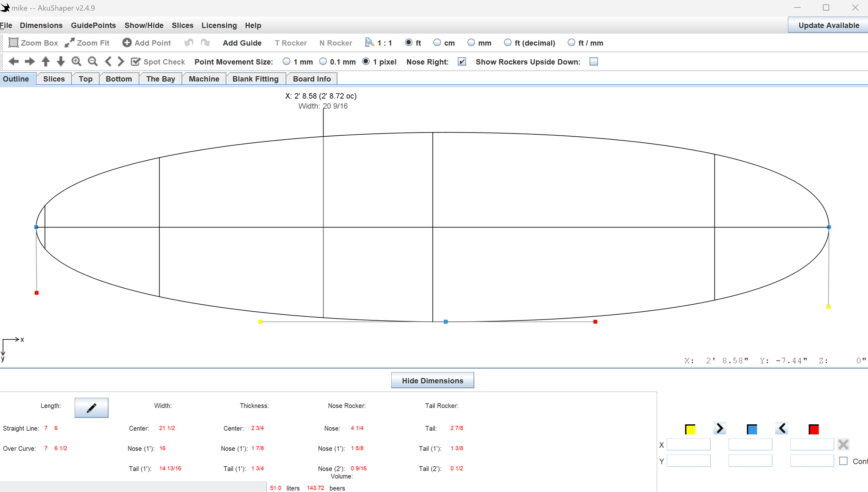Enable Show Rockers Upside Down
This screenshot has height=492, width=868.
593,61
